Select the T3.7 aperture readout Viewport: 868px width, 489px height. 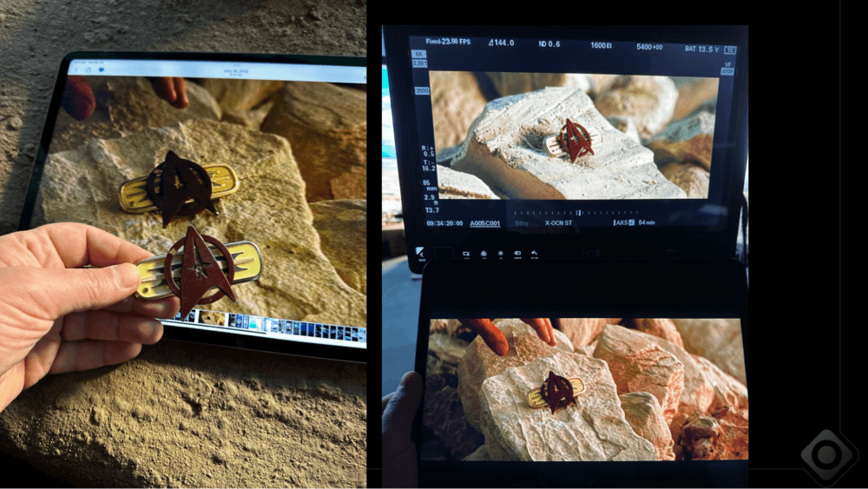431,210
